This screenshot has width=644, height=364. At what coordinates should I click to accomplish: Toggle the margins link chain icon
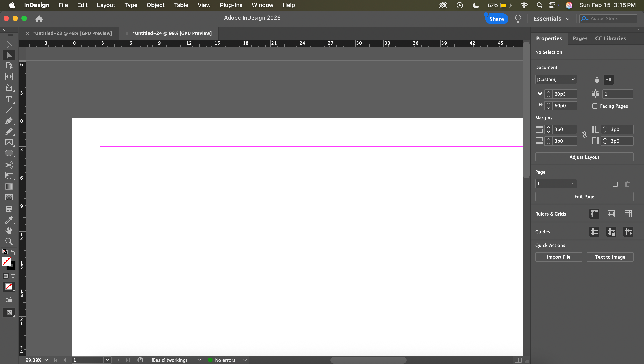pos(584,135)
